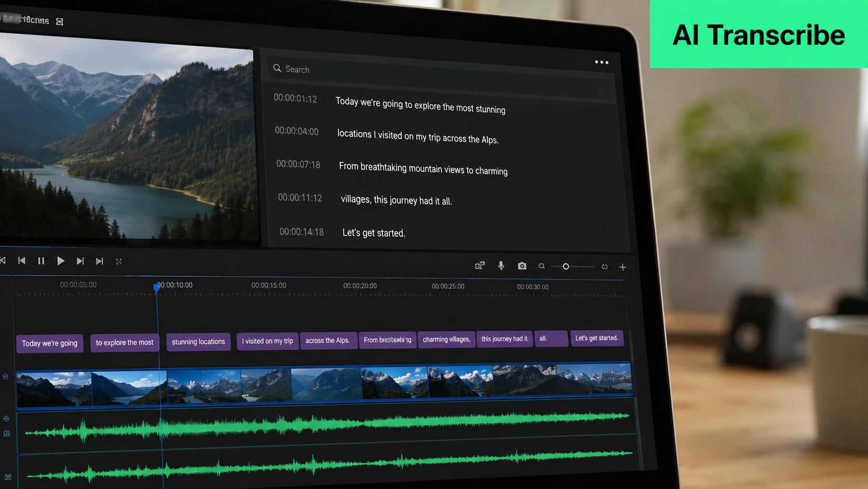Click the first video thumbnail on the video track
868x489 pixels.
pos(54,389)
